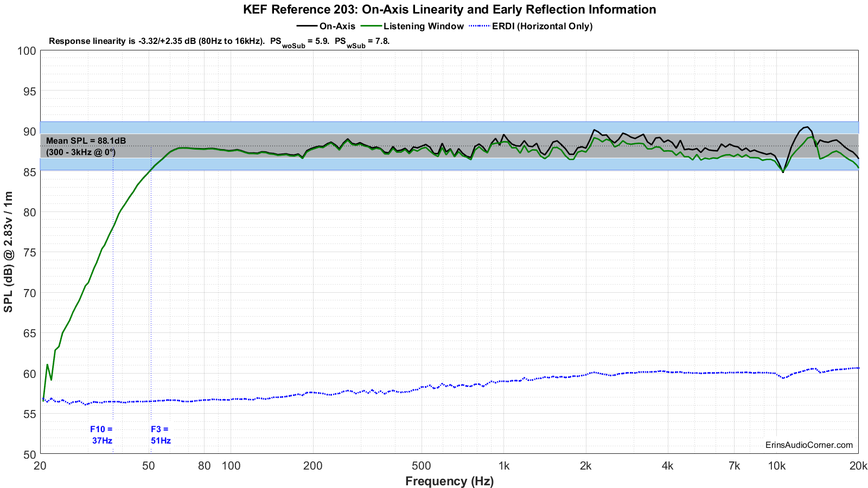Click the on-axis peak above 10k
This screenshot has height=488, width=868.
pos(807,127)
